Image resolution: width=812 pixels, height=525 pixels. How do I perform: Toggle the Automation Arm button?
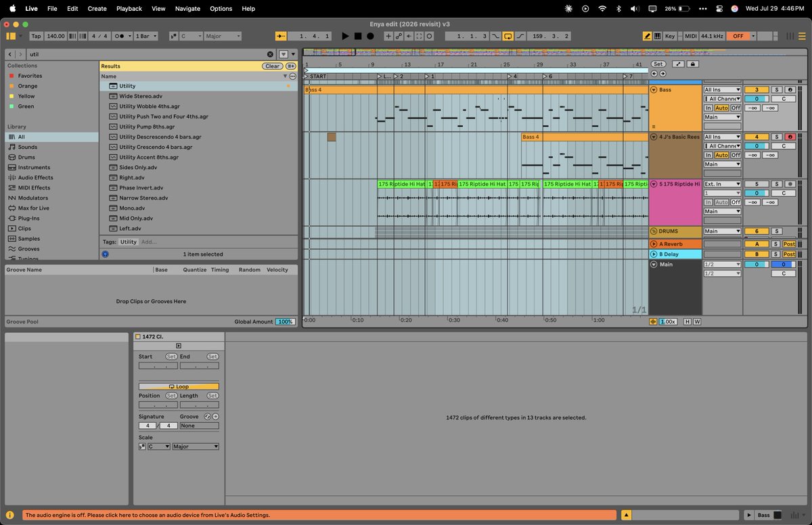399,36
